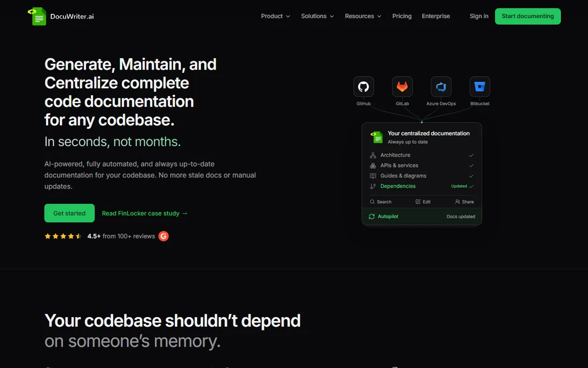Click the document icon in centralized documentation card
Image resolution: width=588 pixels, height=368 pixels.
(376, 137)
